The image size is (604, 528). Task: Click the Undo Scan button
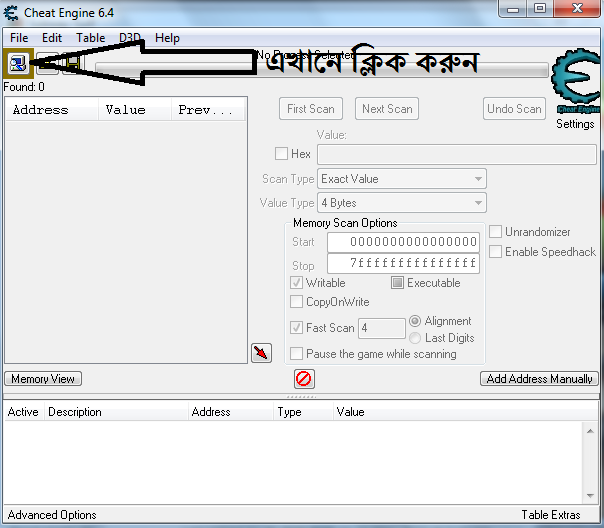point(514,109)
